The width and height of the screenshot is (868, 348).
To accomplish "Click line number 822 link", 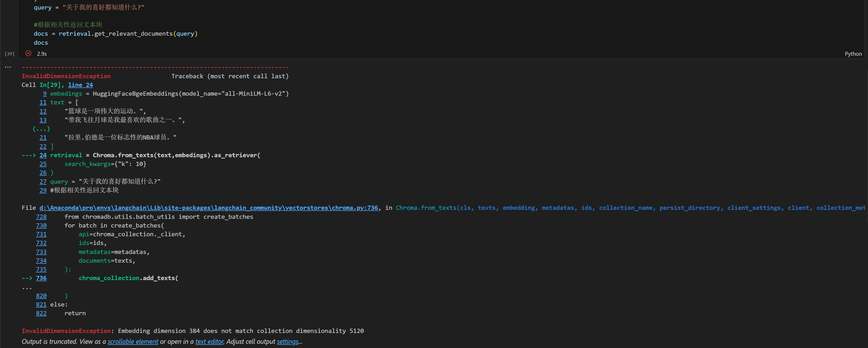I will coord(41,313).
